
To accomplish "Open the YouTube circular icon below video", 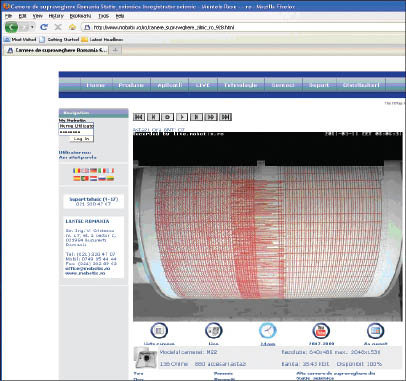I will 321,331.
